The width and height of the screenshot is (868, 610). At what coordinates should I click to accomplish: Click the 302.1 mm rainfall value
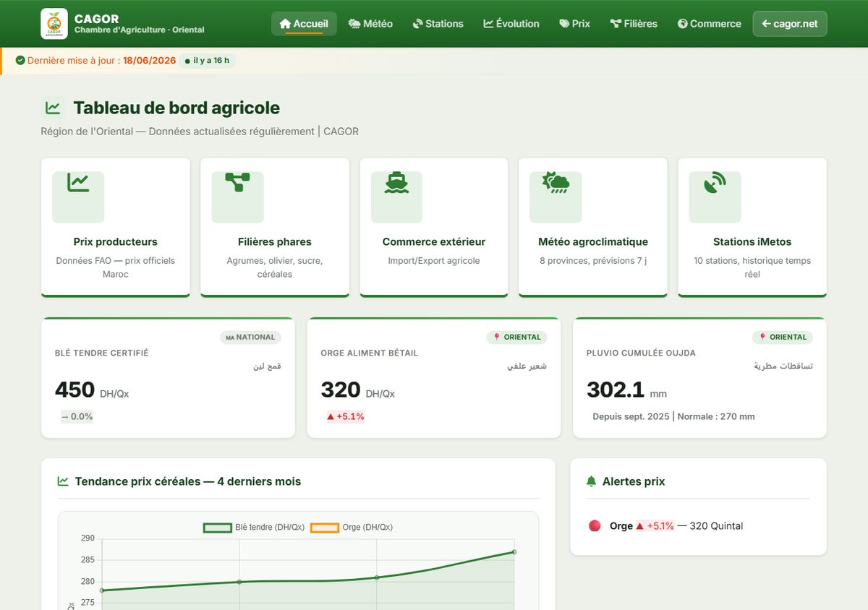626,390
